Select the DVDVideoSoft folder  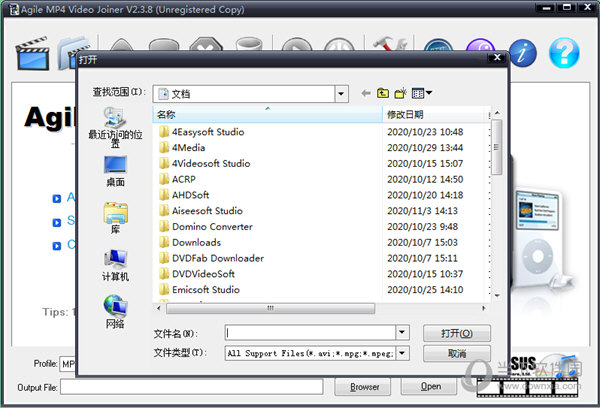coord(197,274)
